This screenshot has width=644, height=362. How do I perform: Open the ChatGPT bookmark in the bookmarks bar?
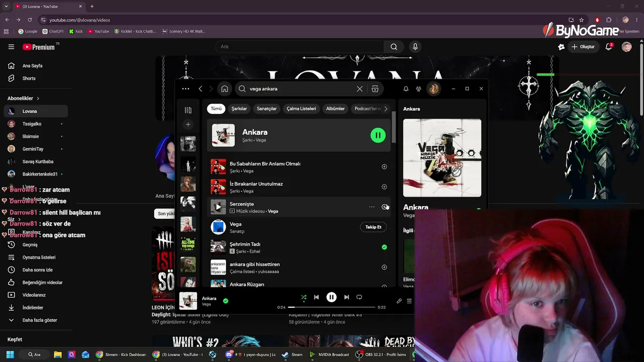coord(53,31)
